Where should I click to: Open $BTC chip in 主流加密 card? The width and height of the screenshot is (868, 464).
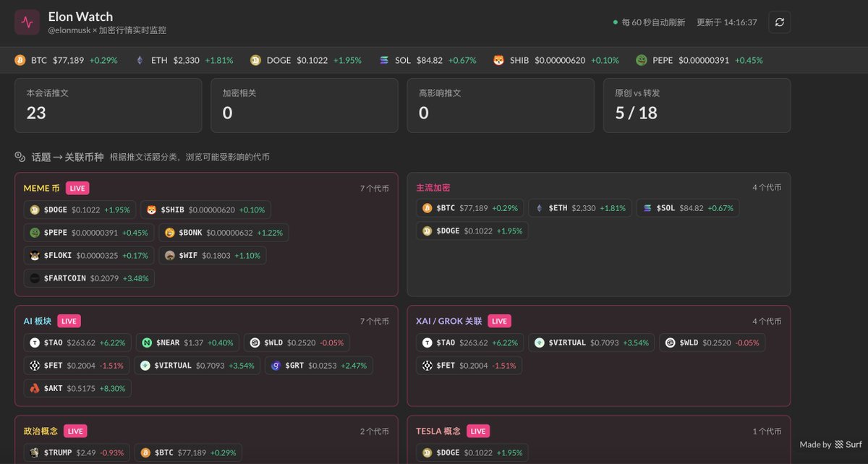pos(470,208)
